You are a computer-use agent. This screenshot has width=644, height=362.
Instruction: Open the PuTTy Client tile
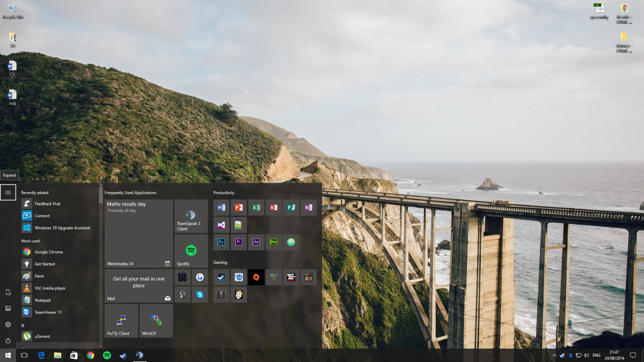coord(121,321)
